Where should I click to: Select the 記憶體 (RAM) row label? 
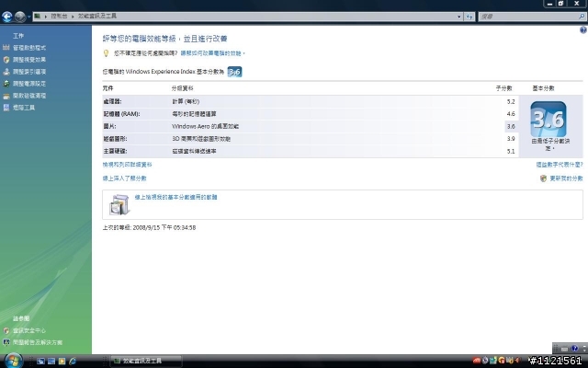[x=121, y=114]
